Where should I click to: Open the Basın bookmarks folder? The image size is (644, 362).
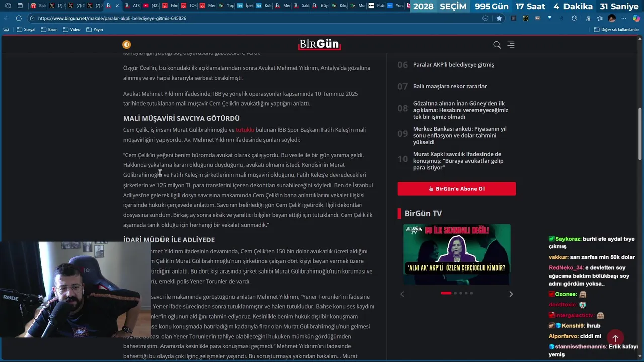point(49,30)
